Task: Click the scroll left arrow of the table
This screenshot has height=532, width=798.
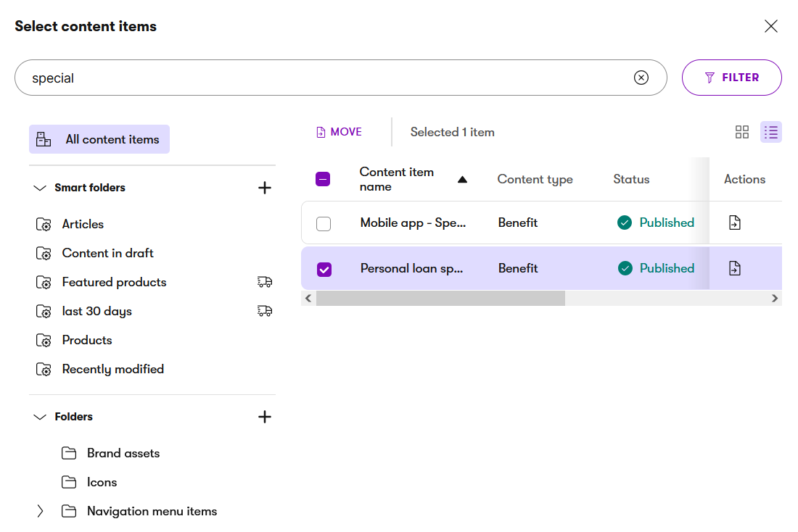Action: [308, 298]
